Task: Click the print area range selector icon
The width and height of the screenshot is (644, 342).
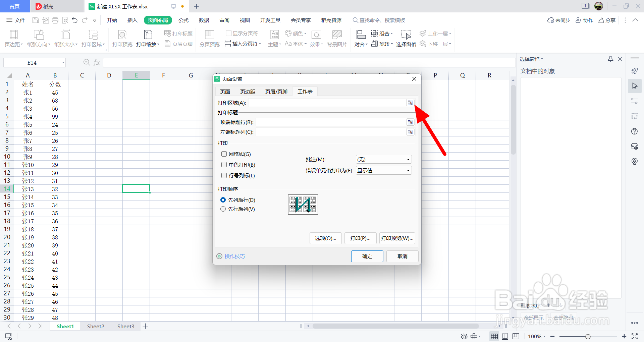Action: (x=410, y=103)
